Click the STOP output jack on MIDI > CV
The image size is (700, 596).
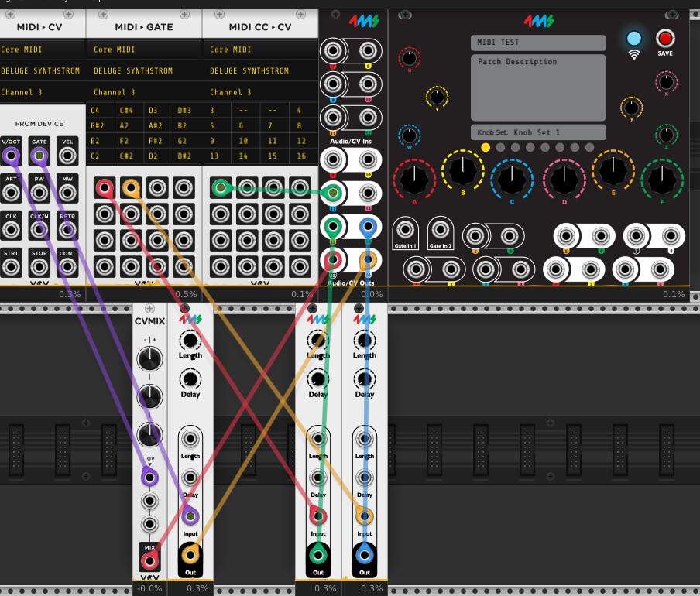click(x=39, y=267)
